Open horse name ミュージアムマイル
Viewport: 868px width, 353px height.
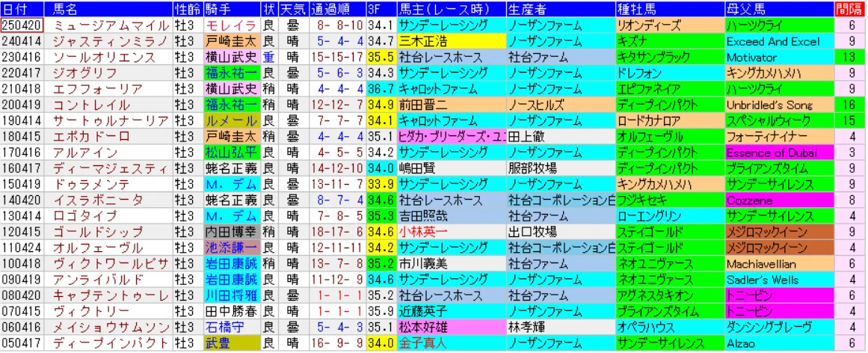pyautogui.click(x=110, y=25)
